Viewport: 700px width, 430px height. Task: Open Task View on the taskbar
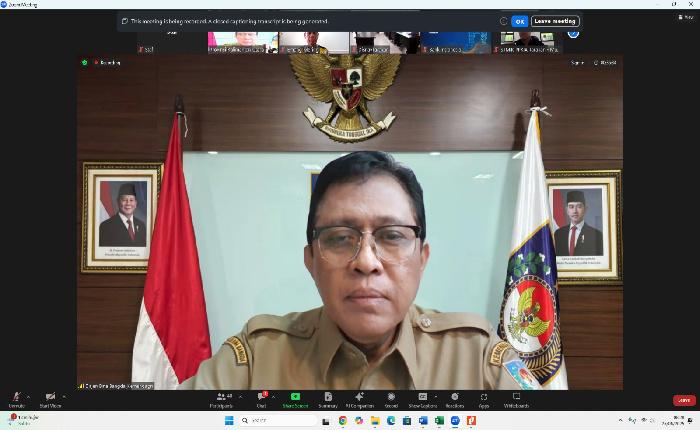coord(326,421)
